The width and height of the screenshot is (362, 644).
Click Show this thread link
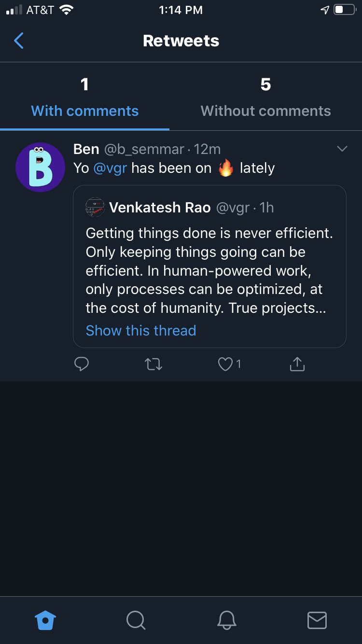coord(141,331)
